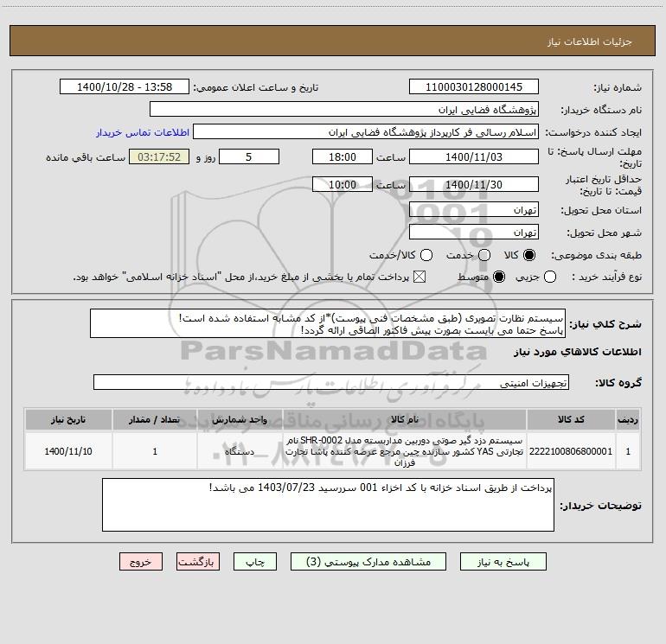Click the need date cell 1400/11/10

click(68, 451)
